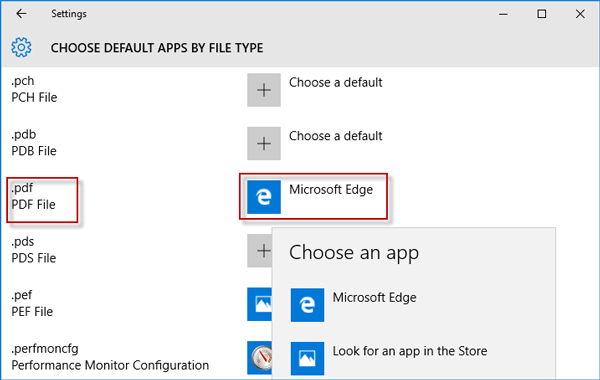Click the Settings window title text
Screen dimensions: 600x380
(x=69, y=14)
